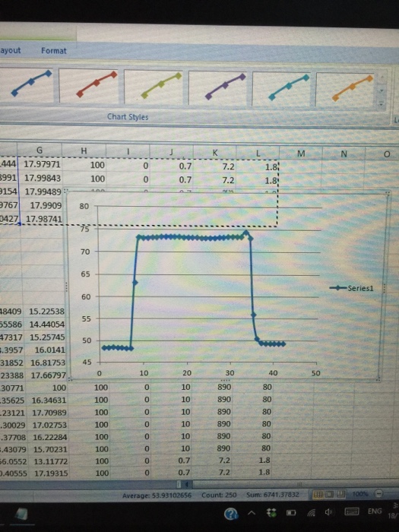Screen dimensions: 399x532
Task: Open the Windows help tray icon
Action: click(231, 514)
